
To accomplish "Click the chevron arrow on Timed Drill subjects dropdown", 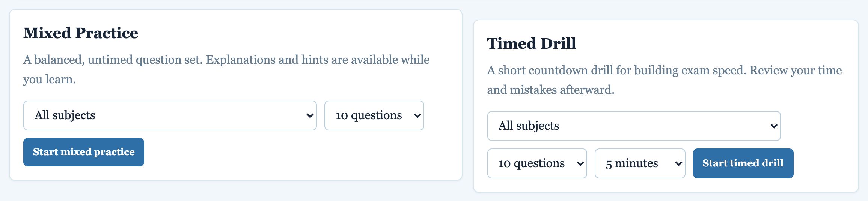I will 774,126.
